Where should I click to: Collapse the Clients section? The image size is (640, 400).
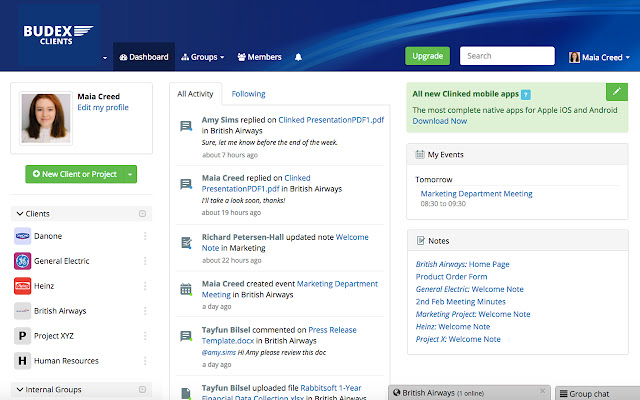click(x=20, y=213)
